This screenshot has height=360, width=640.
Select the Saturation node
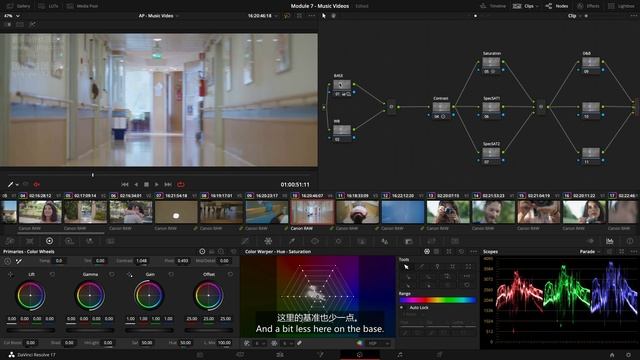491,62
